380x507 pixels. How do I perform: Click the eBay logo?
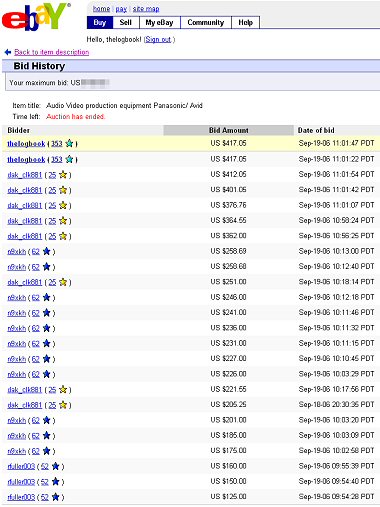pyautogui.click(x=36, y=17)
